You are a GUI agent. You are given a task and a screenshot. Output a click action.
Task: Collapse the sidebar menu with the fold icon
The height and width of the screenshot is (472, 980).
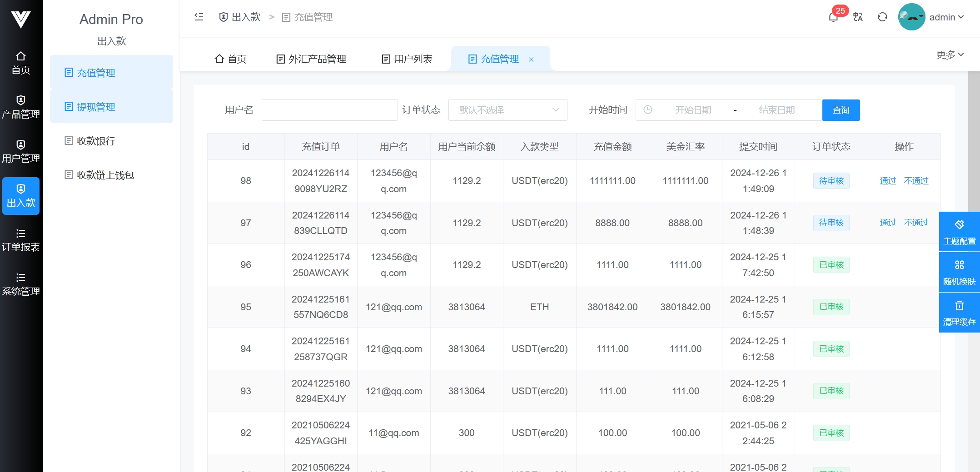click(x=199, y=17)
